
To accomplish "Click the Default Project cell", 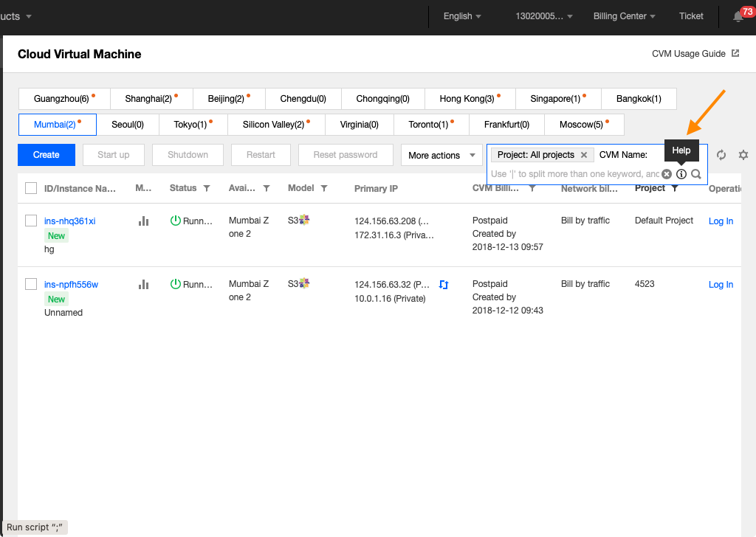I will pos(664,220).
